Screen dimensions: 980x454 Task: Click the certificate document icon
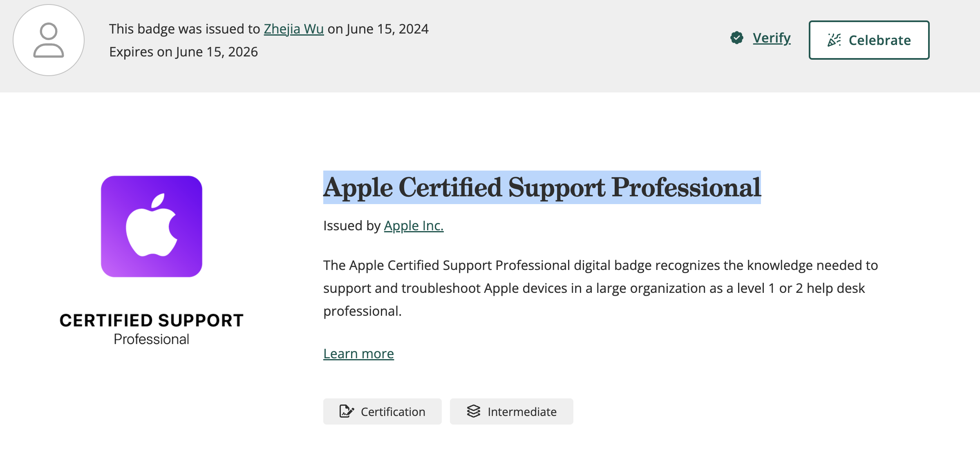346,411
